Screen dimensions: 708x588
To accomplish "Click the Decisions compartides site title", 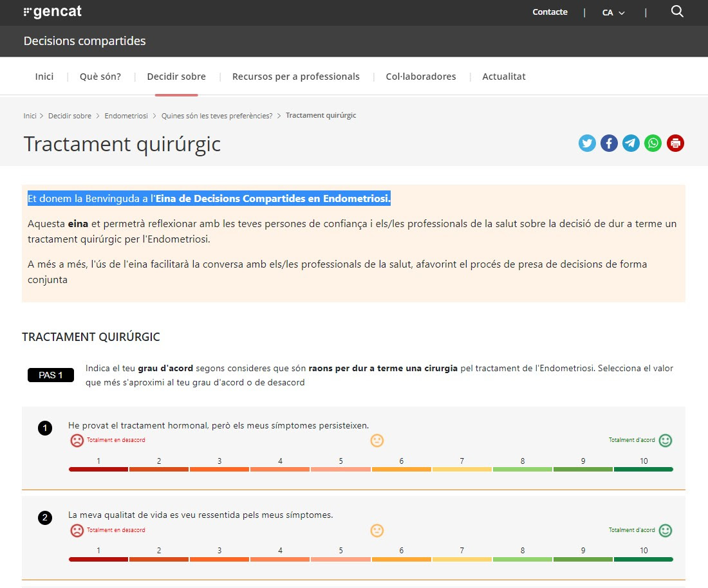I will click(x=84, y=41).
